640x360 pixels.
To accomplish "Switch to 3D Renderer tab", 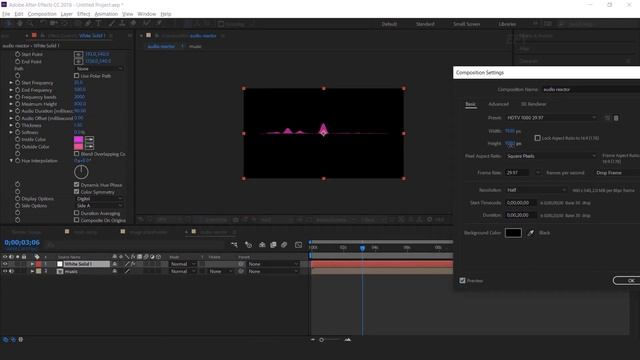I will [x=533, y=104].
